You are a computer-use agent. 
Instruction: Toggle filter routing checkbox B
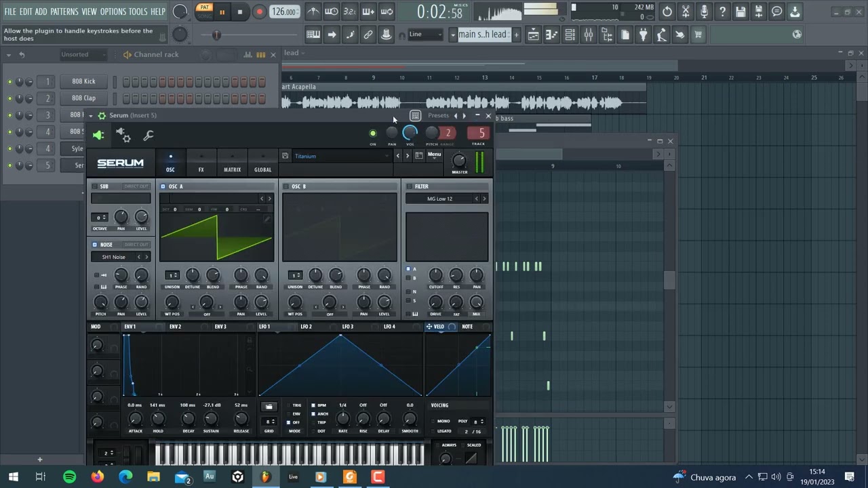(x=409, y=278)
